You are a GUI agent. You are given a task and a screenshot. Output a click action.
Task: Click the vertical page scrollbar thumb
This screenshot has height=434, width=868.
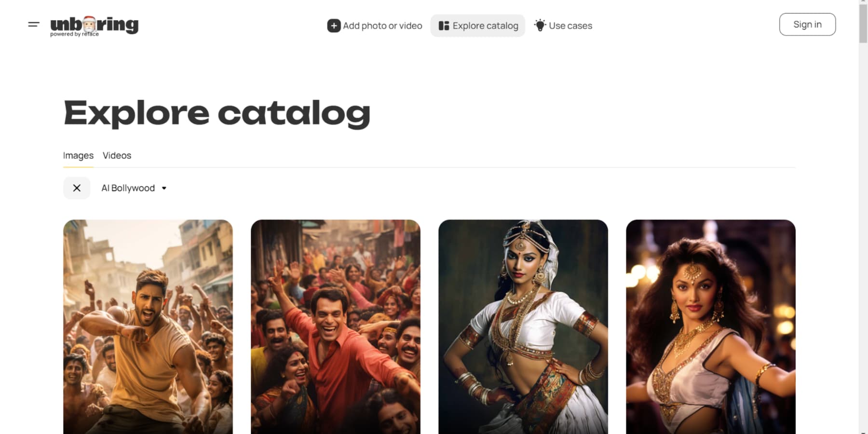(863, 24)
